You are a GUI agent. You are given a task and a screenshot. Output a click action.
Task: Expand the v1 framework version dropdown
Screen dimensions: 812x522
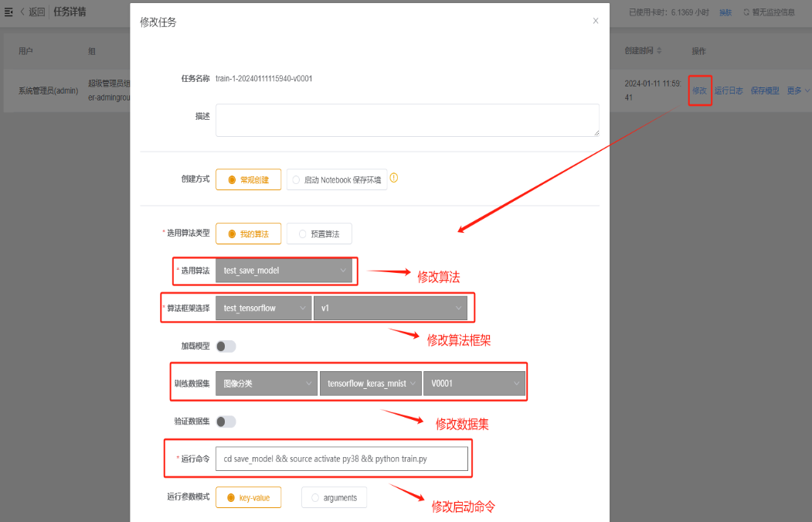pyautogui.click(x=391, y=308)
